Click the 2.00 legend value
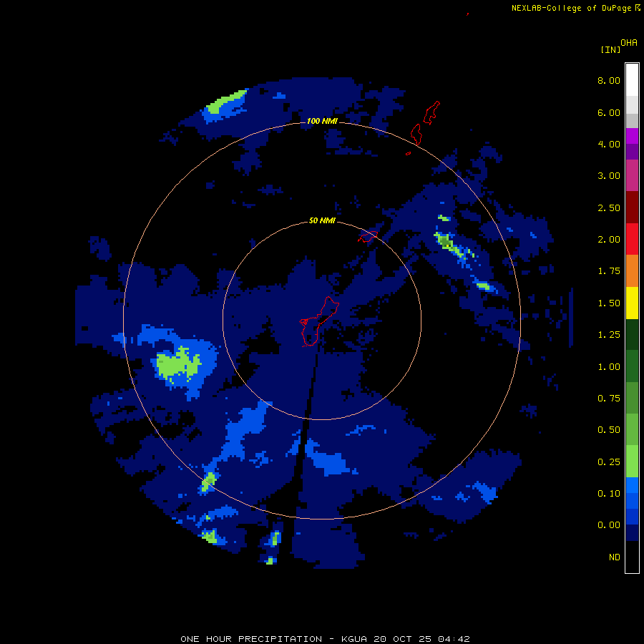The height and width of the screenshot is (644, 644). pyautogui.click(x=609, y=240)
